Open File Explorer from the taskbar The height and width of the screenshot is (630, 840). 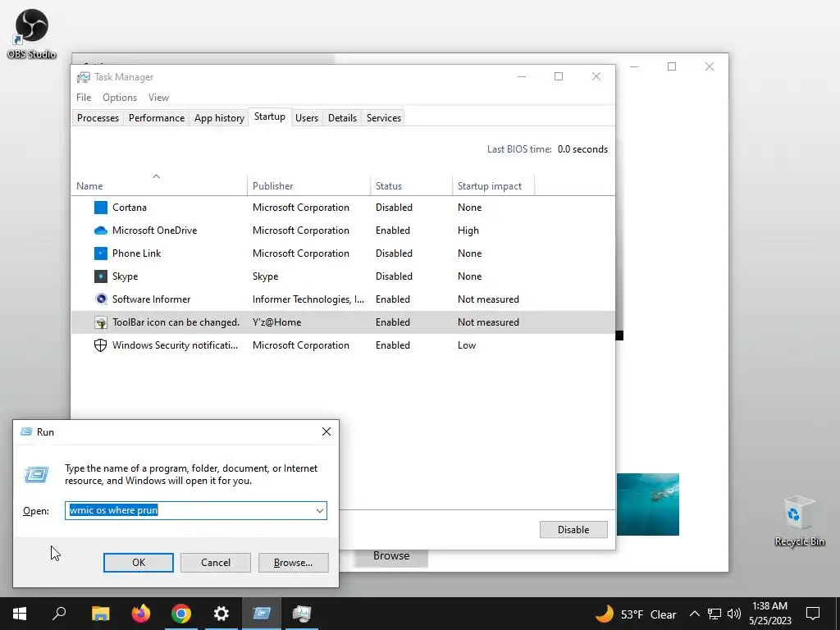coord(100,614)
